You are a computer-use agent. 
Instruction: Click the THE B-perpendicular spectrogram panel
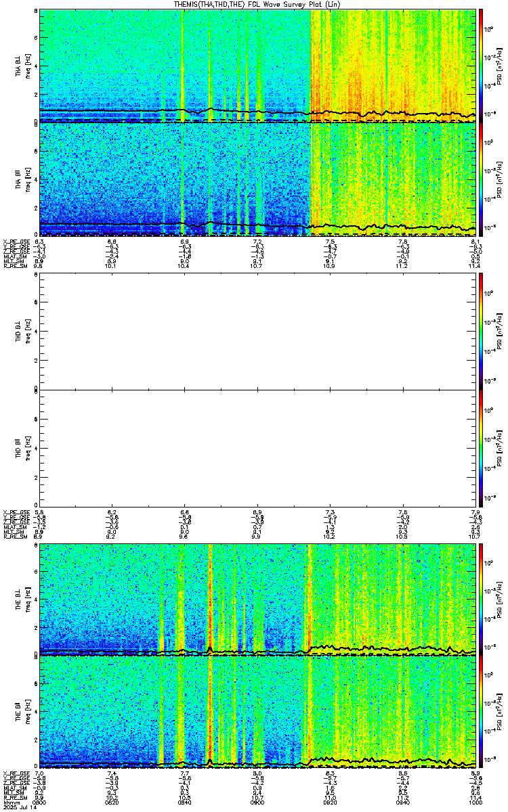pyautogui.click(x=258, y=598)
